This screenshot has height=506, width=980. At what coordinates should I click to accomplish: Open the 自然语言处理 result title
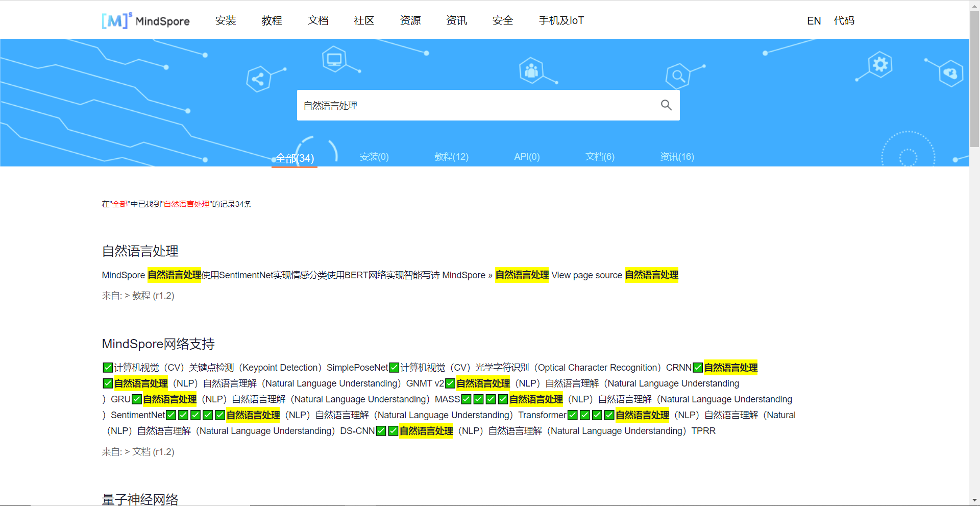(140, 251)
